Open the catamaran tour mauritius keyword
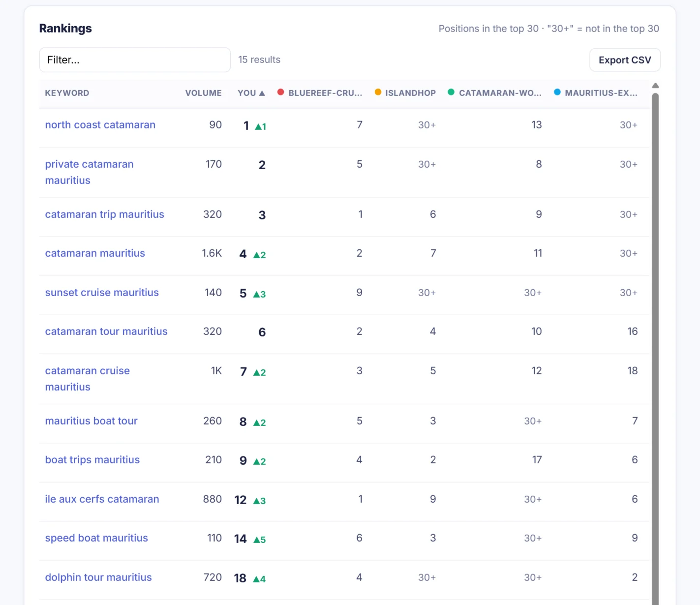The width and height of the screenshot is (700, 605). tap(106, 332)
